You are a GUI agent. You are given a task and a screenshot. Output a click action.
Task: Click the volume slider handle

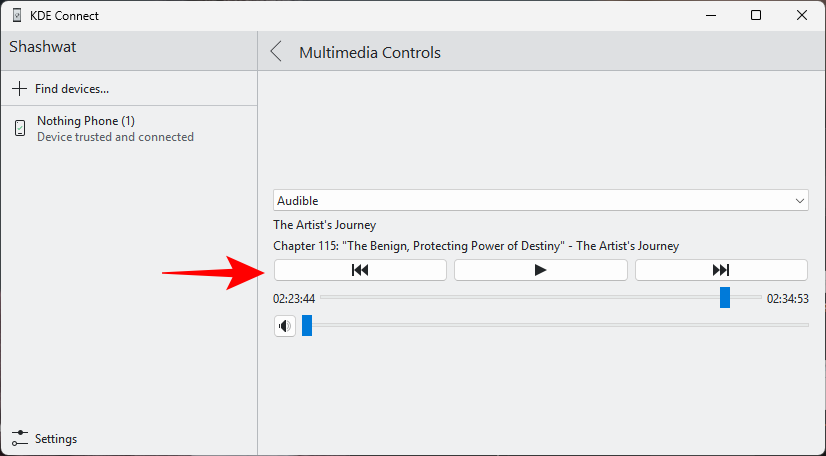[307, 326]
